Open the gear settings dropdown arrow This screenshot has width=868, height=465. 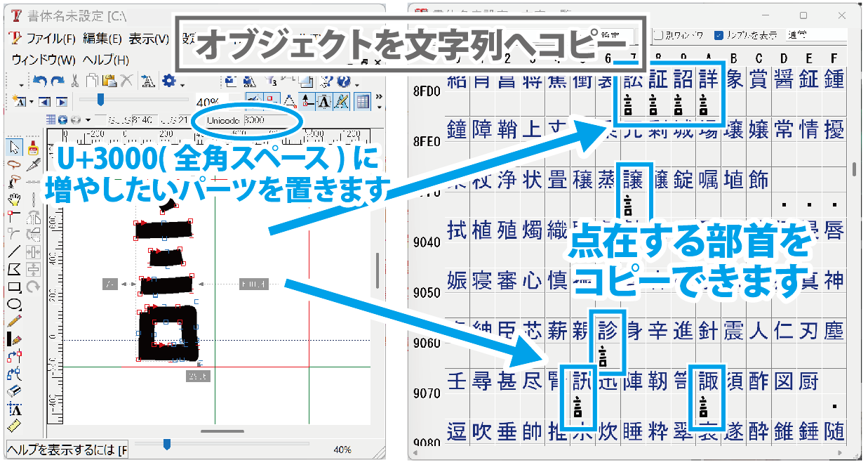click(x=182, y=84)
